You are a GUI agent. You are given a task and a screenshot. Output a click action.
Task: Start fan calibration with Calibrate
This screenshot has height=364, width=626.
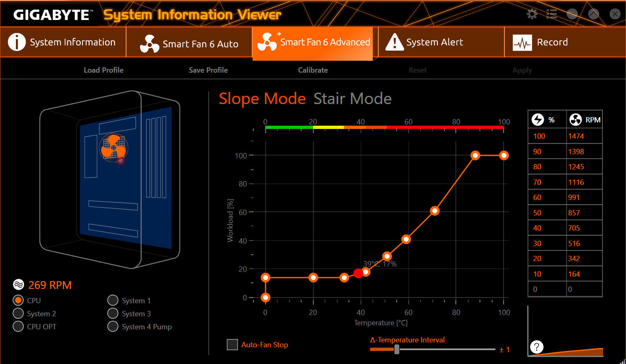313,70
